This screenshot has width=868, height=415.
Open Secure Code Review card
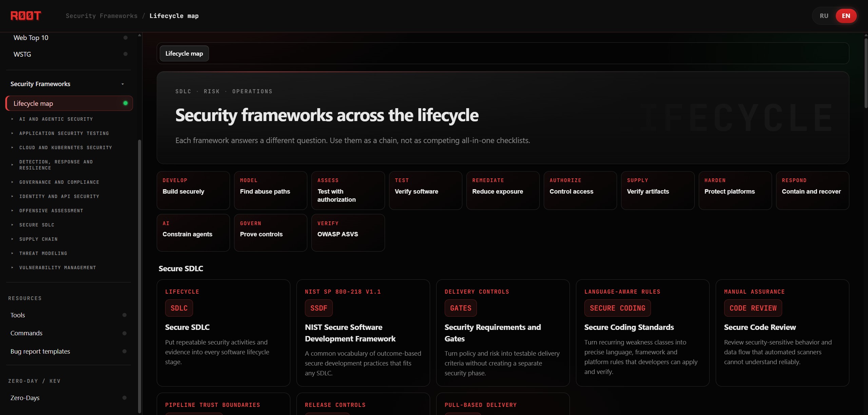click(x=783, y=333)
